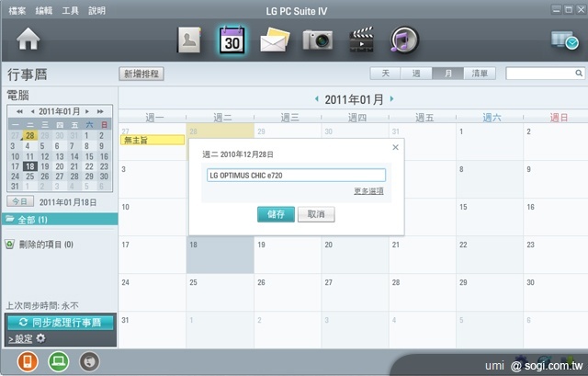588x376 pixels.
Task: Click the event title input field
Action: point(296,176)
